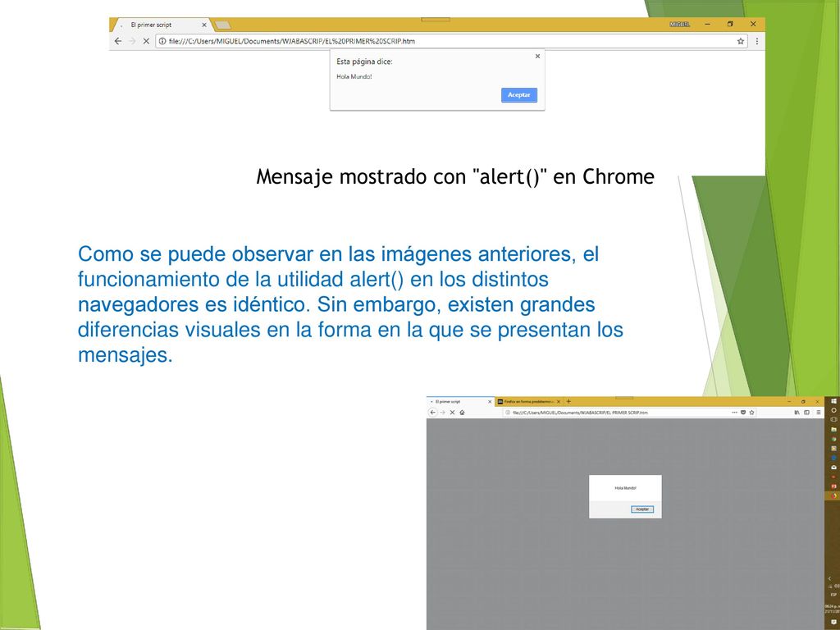
Task: Click the taskbar clock
Action: [833, 609]
